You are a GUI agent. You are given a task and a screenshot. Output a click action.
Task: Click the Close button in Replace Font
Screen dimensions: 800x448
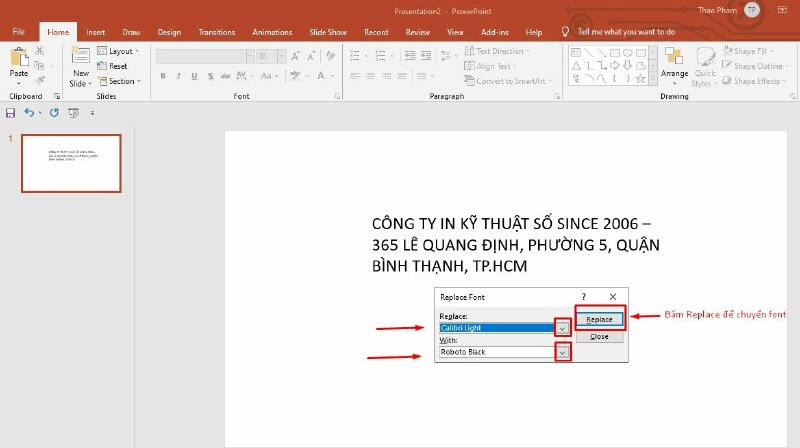click(x=599, y=337)
